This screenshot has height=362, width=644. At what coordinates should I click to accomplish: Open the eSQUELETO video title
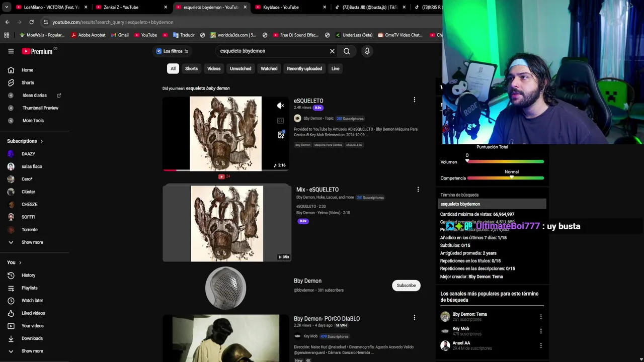coord(308,101)
